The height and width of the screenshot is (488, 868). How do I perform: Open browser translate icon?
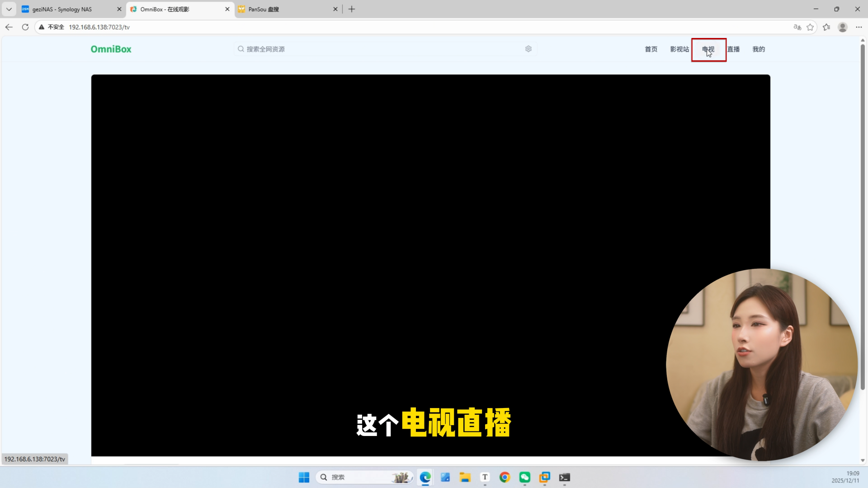point(797,27)
